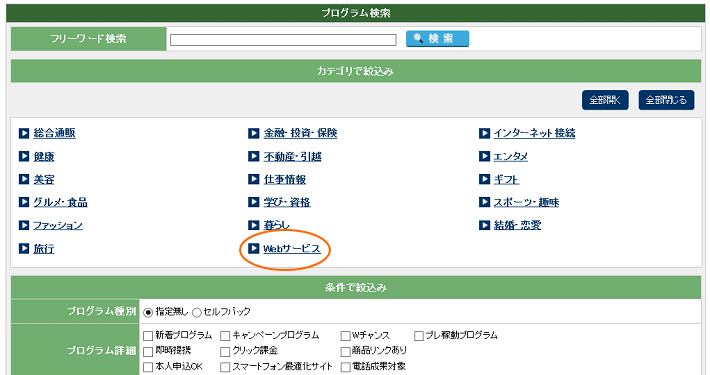The height and width of the screenshot is (375, 710).
Task: Open the インターネット接続 category link
Action: (534, 133)
